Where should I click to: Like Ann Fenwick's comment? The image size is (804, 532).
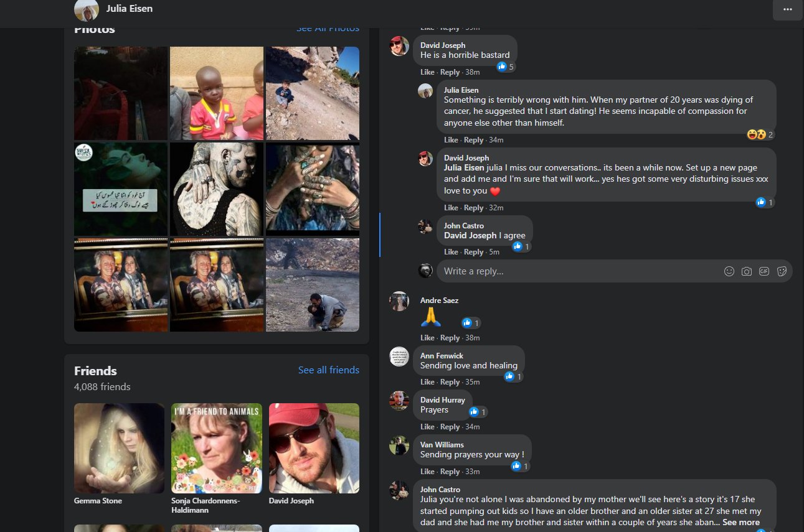[427, 382]
